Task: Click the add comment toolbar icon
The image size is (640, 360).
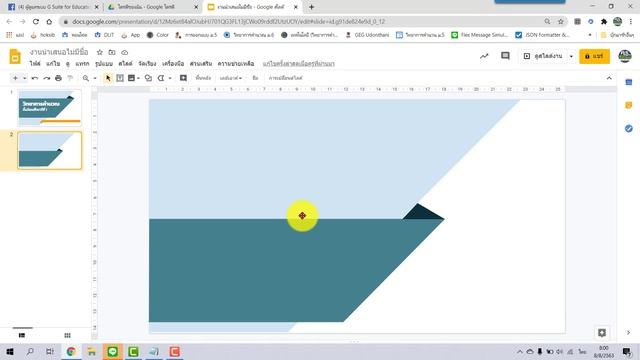Action: pyautogui.click(x=183, y=78)
